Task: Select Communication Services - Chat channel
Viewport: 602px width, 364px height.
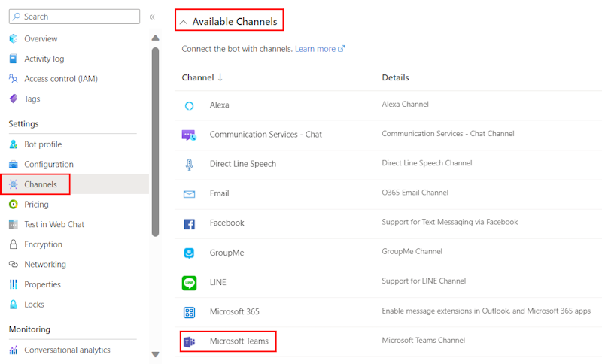Action: pyautogui.click(x=266, y=135)
